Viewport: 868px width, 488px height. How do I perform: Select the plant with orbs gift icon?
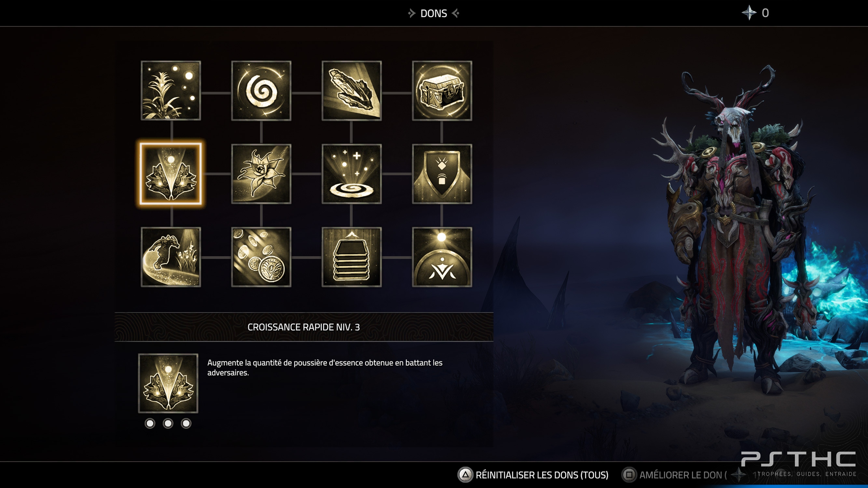point(171,90)
